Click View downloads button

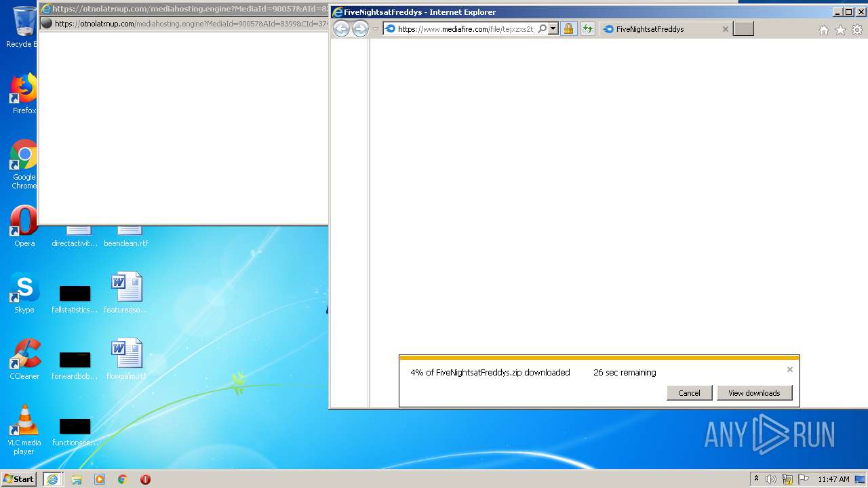754,393
